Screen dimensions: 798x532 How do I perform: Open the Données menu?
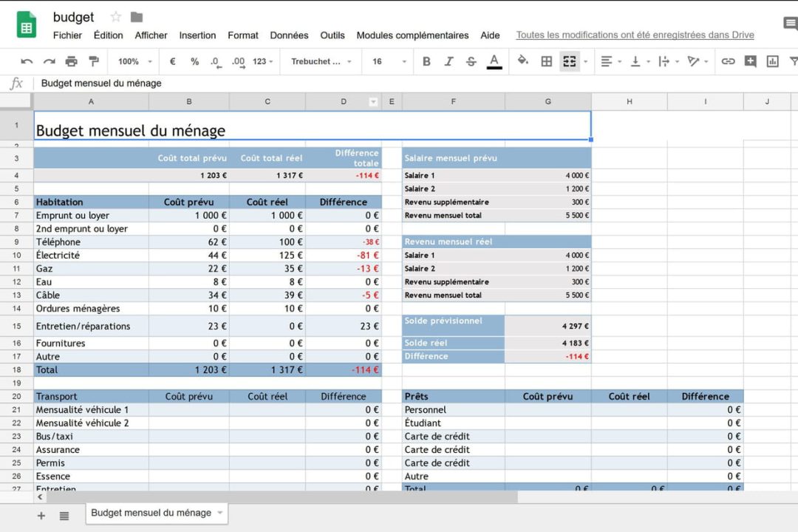tap(289, 35)
